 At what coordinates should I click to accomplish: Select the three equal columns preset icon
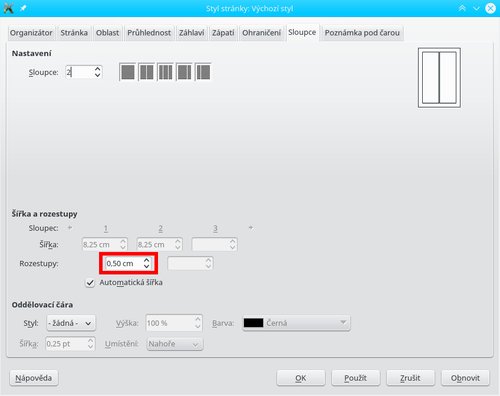click(165, 72)
